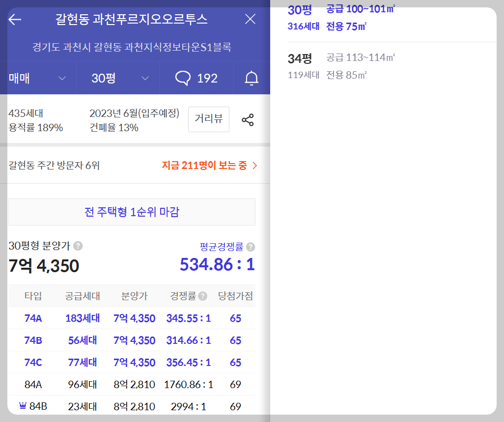The width and height of the screenshot is (504, 422).
Task: Click the help icon beside 30평형 분양가
Action: click(77, 247)
